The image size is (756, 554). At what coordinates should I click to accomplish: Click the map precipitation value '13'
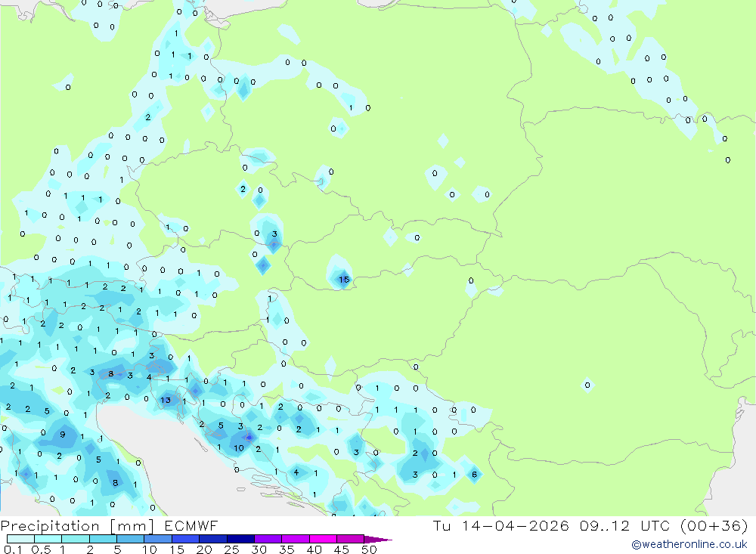click(x=166, y=400)
